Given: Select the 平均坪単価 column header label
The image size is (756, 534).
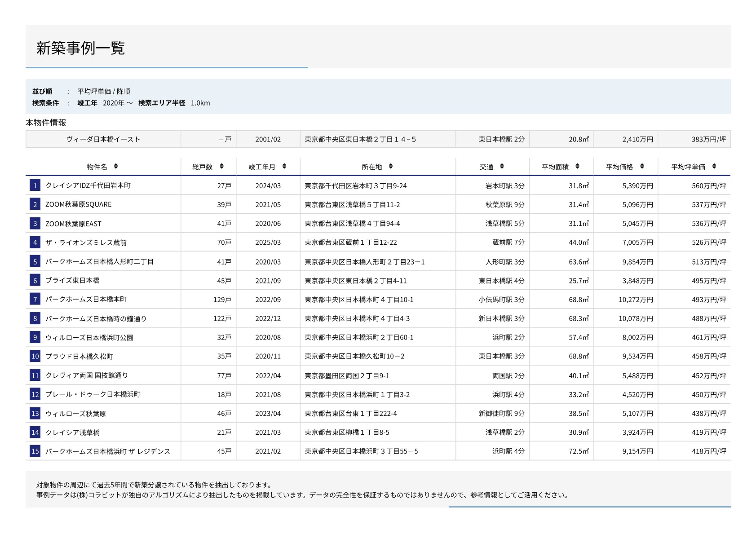Looking at the screenshot, I should point(688,167).
